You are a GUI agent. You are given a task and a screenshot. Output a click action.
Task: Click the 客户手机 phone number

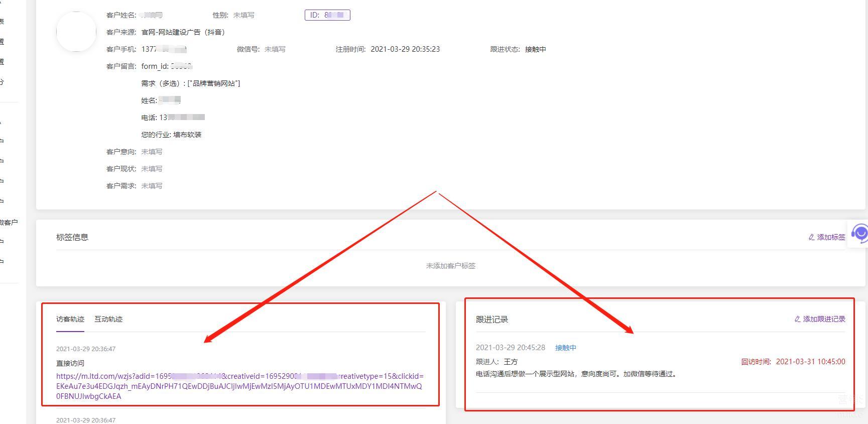tap(164, 49)
